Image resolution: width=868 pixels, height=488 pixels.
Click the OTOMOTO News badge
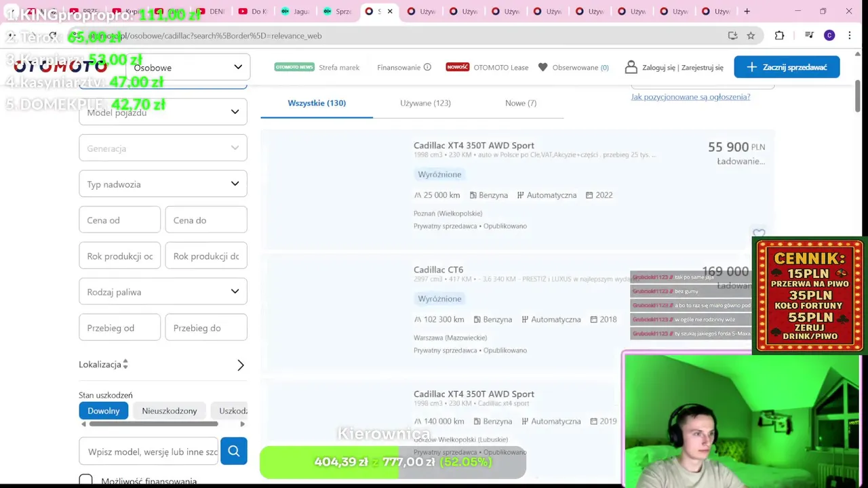tap(294, 67)
